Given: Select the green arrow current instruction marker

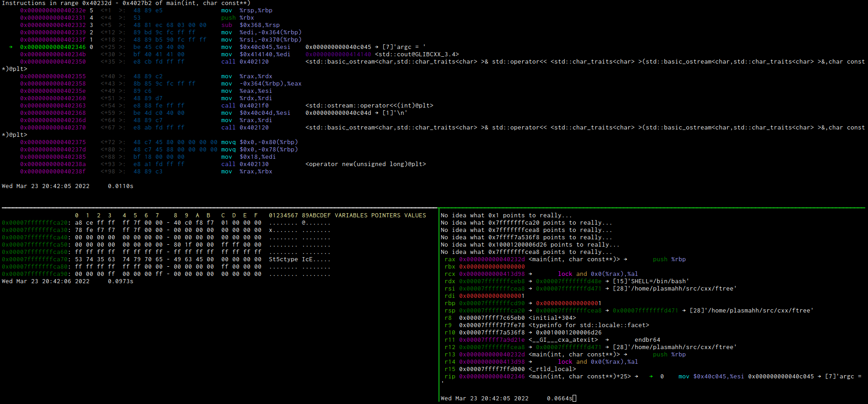Looking at the screenshot, I should [11, 47].
